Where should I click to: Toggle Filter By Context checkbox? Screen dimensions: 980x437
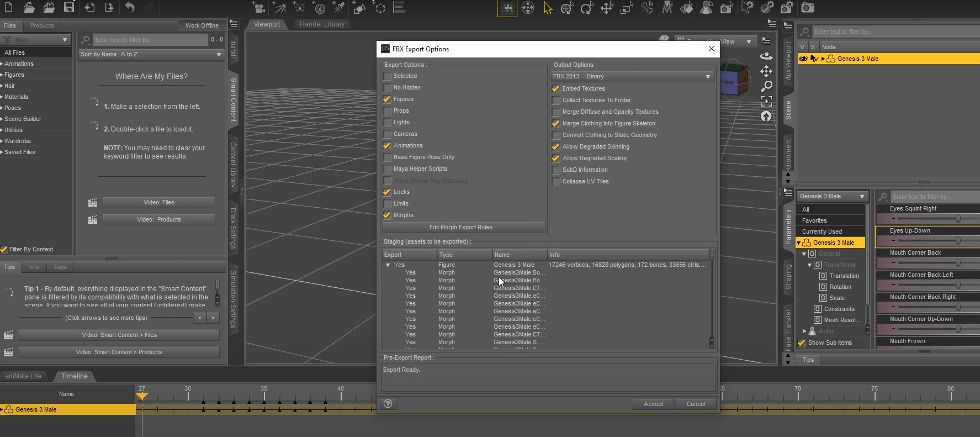click(x=4, y=250)
